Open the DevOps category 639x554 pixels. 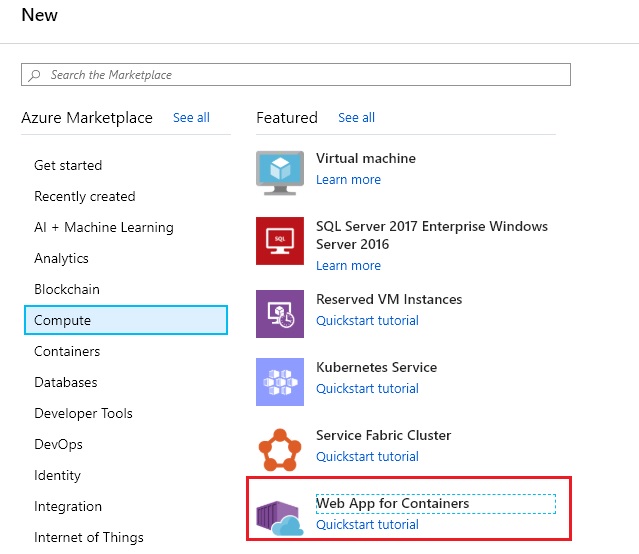pyautogui.click(x=58, y=444)
